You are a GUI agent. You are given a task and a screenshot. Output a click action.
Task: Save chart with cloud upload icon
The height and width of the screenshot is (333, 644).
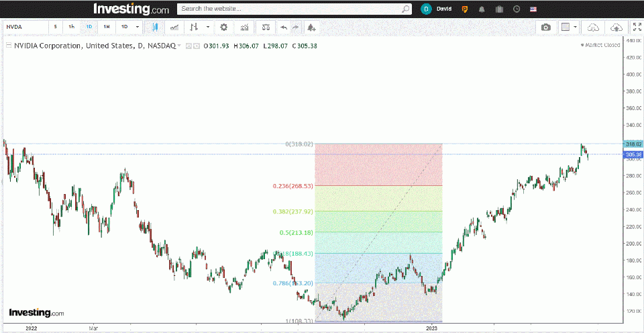point(616,28)
